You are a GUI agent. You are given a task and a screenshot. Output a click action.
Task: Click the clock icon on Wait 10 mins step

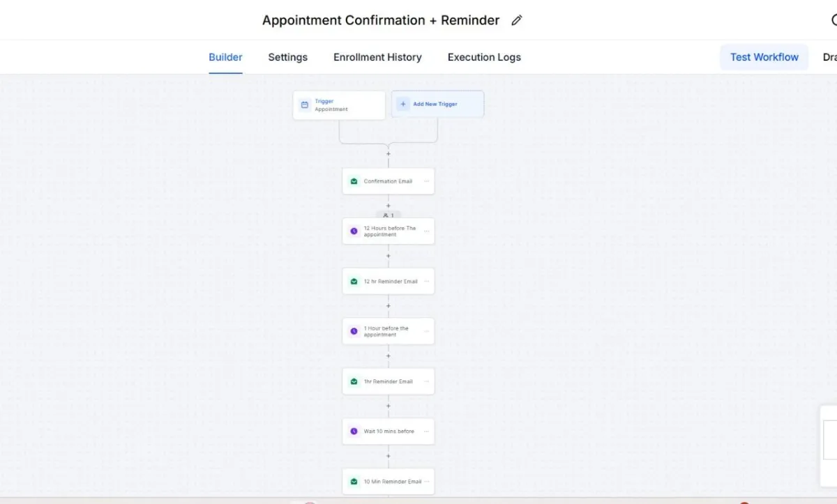pos(354,432)
